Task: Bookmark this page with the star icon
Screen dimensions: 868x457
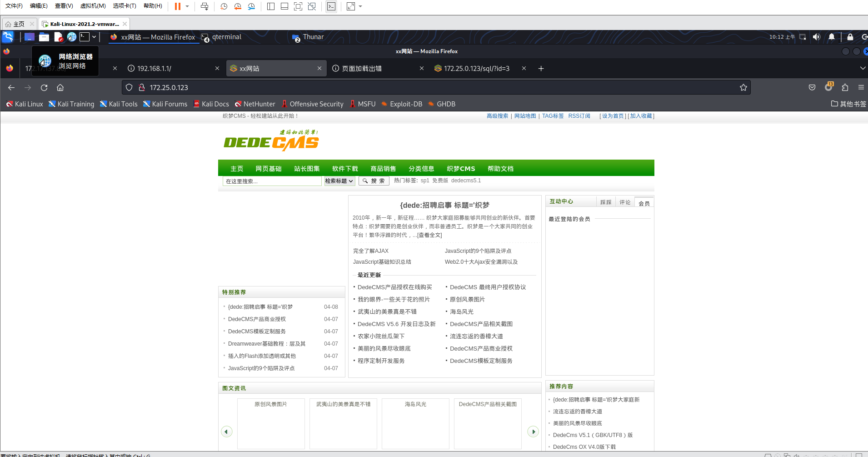Action: tap(743, 87)
